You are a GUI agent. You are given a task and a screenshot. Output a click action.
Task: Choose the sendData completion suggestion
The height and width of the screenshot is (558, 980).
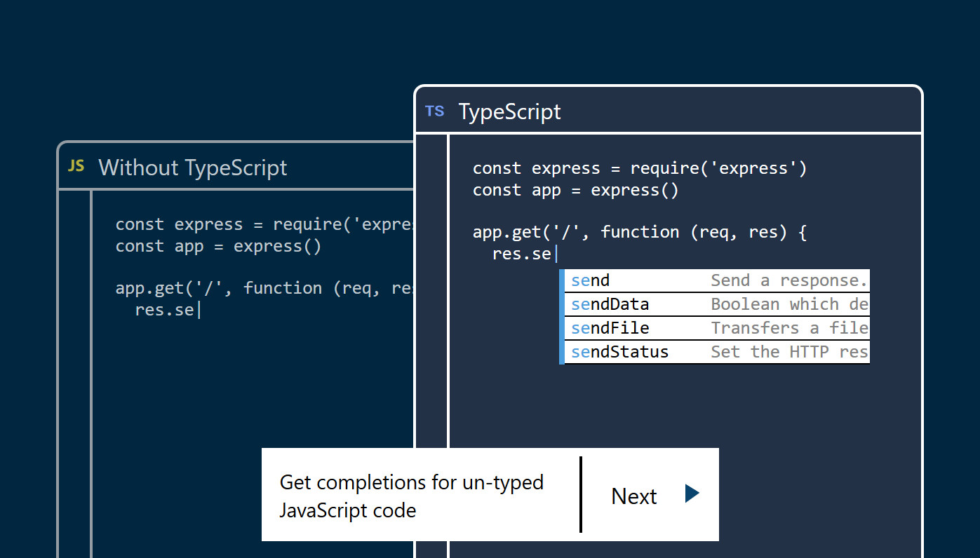point(717,305)
